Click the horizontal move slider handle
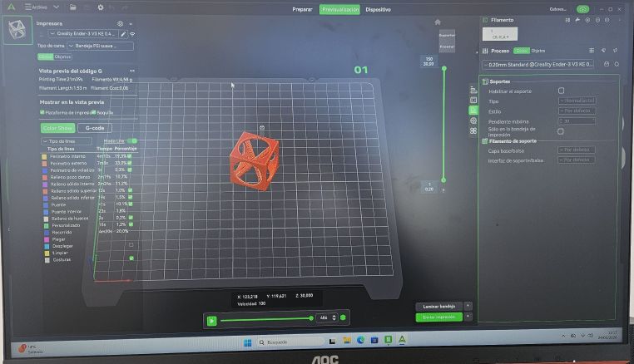The width and height of the screenshot is (634, 364). point(311,318)
